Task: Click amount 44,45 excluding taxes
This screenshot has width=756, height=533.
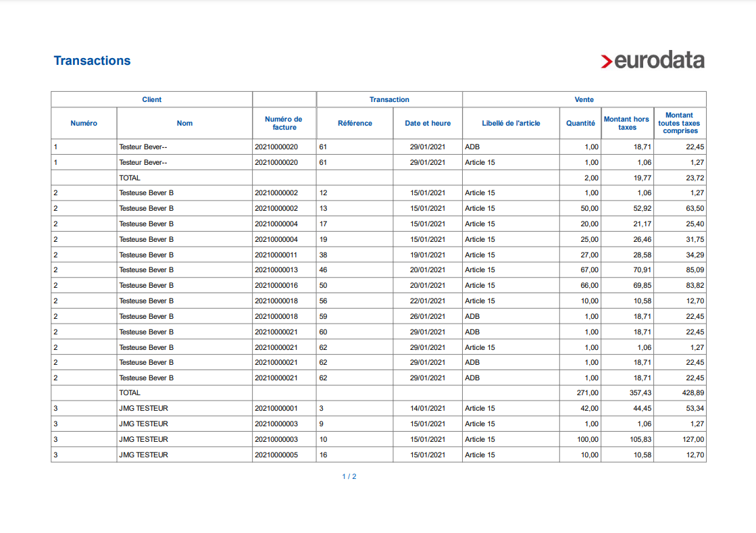Action: pyautogui.click(x=642, y=408)
